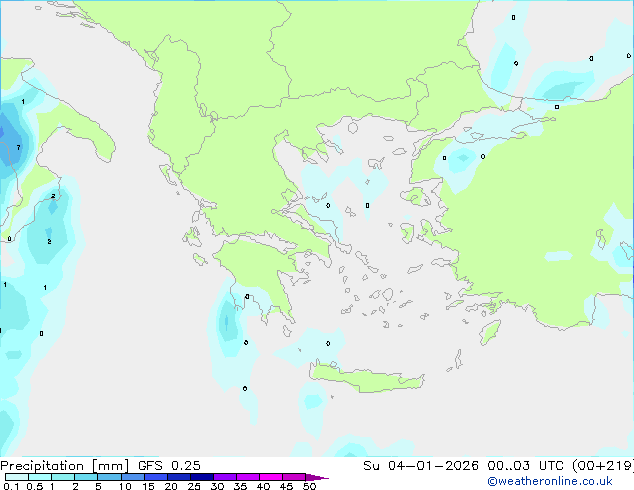Click the weatheronline.co.uk copyright link

550,481
